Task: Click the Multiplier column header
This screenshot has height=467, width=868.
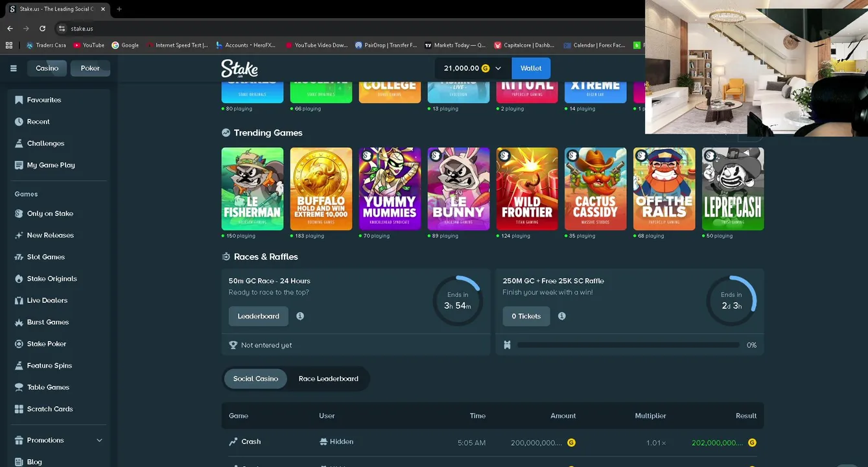Action: 650,416
